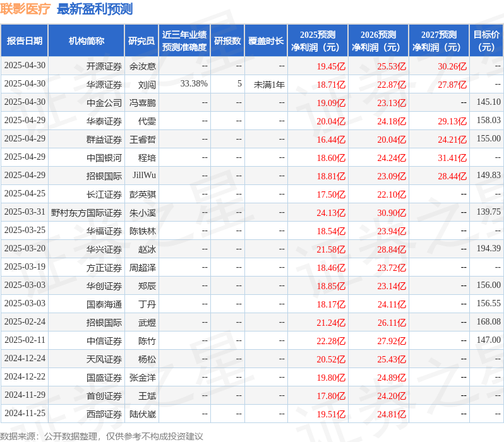
Task: Click the 2025预测净利润 column header
Action: (x=318, y=41)
